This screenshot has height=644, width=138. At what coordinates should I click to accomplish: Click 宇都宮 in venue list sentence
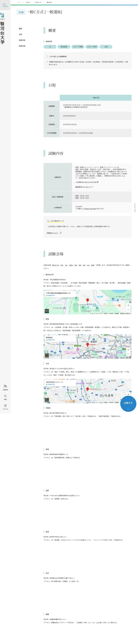point(71,265)
